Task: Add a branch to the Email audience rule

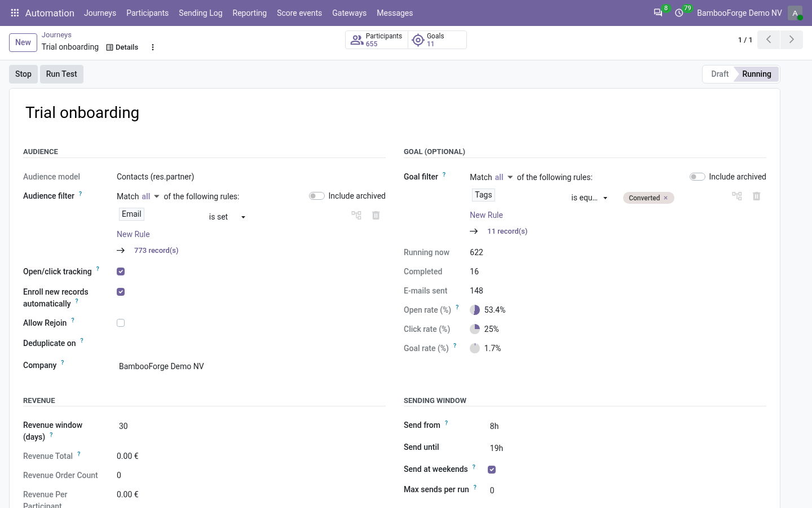Action: (356, 215)
